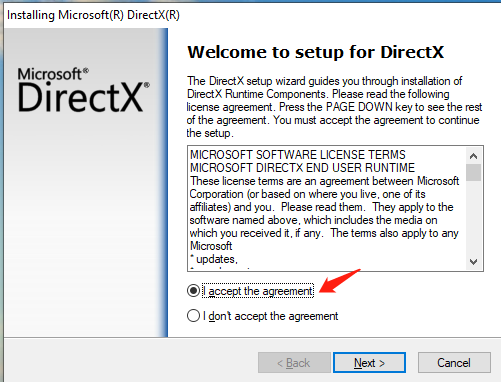Click the "MICROSOFT DIRECTX END USER RUNTIME" line
501x382 pixels.
pyautogui.click(x=302, y=168)
